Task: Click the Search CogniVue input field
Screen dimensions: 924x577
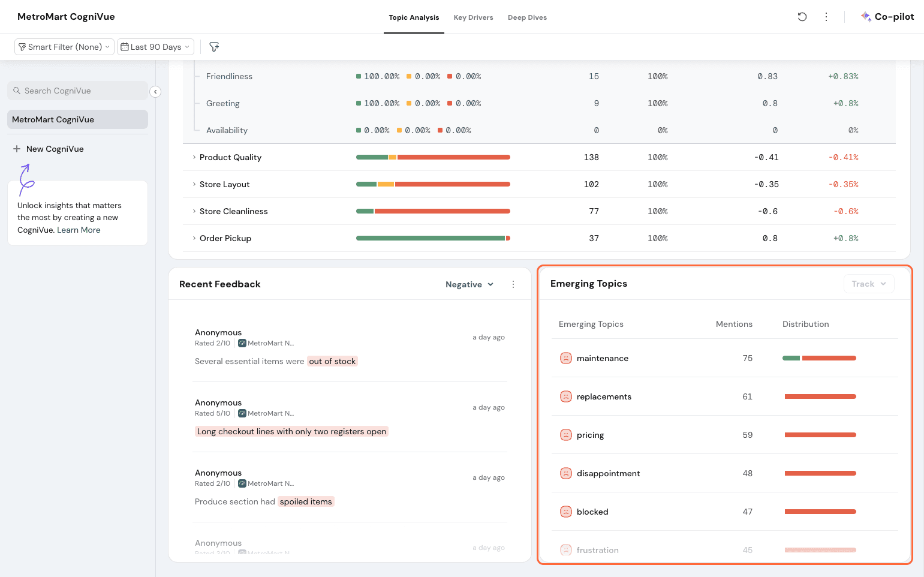Action: (78, 91)
